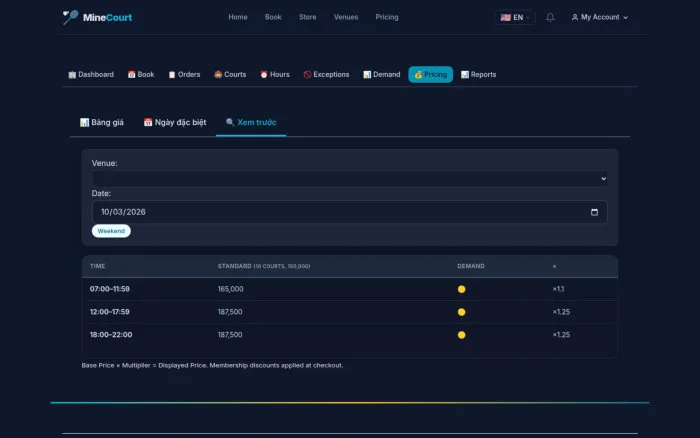Open the EN language dropdown
Viewport: 700px width, 438px height.
(515, 17)
